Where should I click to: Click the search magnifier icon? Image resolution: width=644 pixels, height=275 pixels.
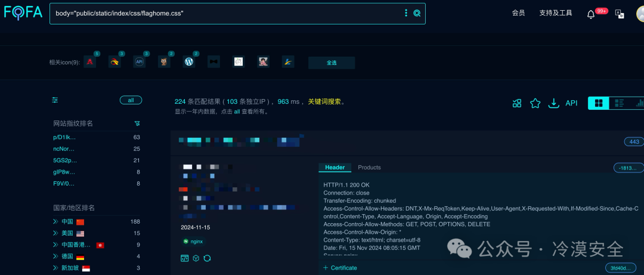click(417, 13)
